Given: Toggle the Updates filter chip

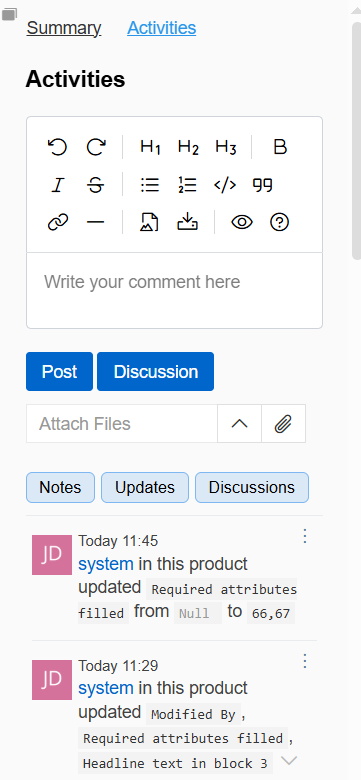Looking at the screenshot, I should click(145, 488).
